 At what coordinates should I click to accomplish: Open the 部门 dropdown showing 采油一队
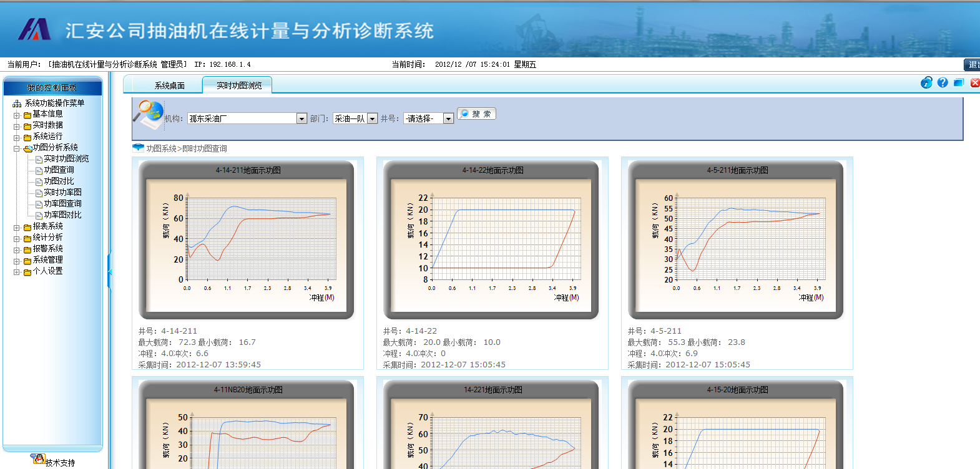[372, 118]
